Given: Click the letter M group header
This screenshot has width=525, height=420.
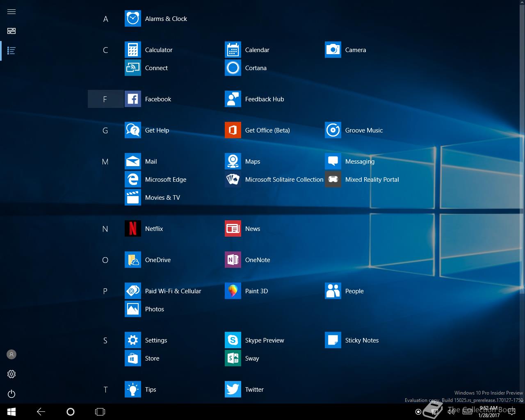Looking at the screenshot, I should [105, 162].
